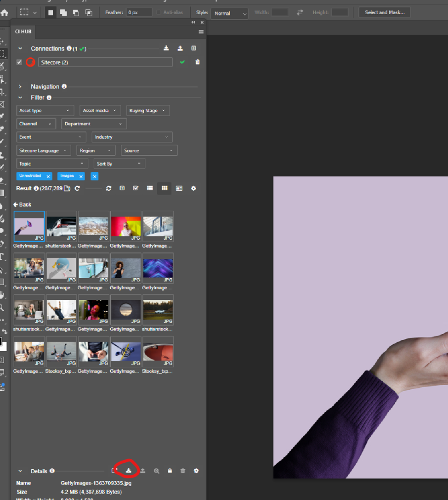
Task: Click the magnifier zoom icon in Details
Action: tap(157, 471)
